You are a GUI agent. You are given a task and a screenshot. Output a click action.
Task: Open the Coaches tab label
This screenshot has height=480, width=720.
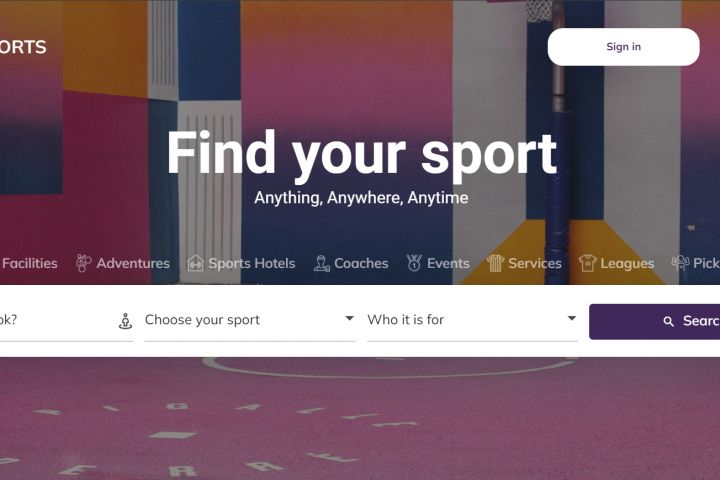[361, 263]
